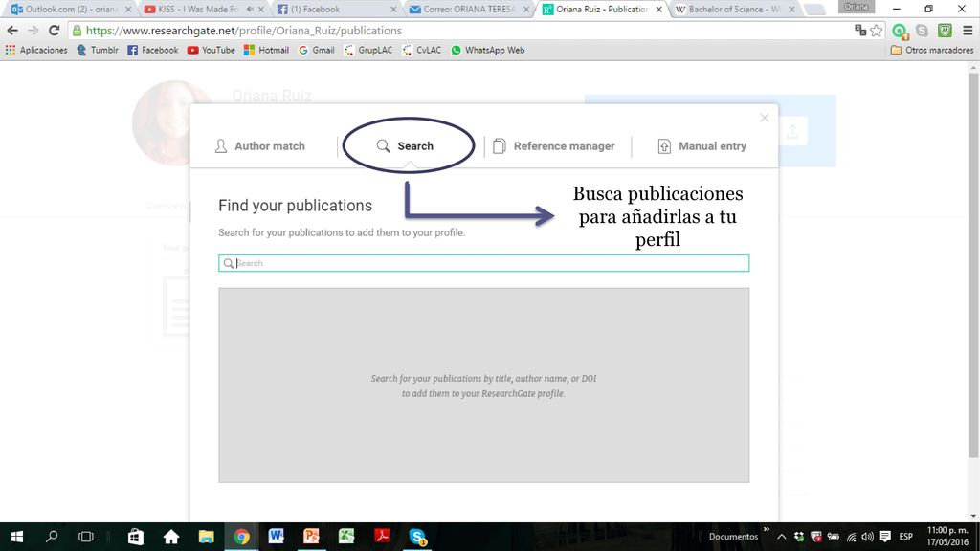Open Task View from the taskbar
Screen dimensions: 980x551
pos(85,537)
